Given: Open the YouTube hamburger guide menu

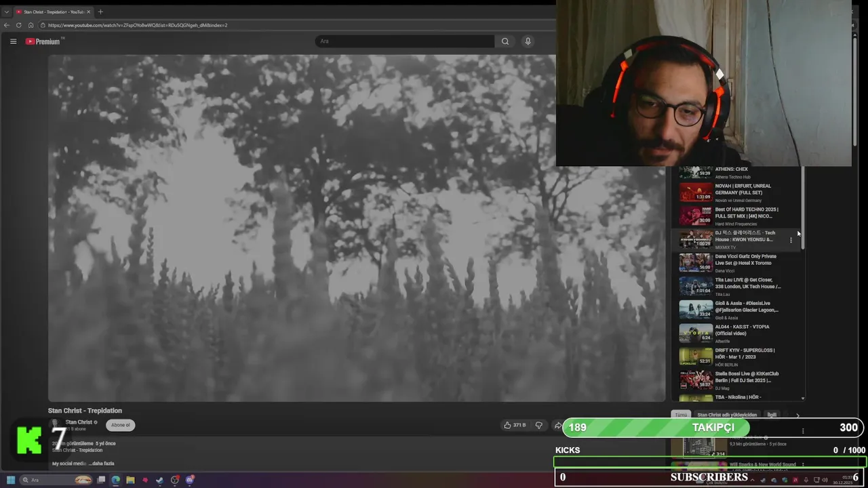Looking at the screenshot, I should click(x=13, y=41).
